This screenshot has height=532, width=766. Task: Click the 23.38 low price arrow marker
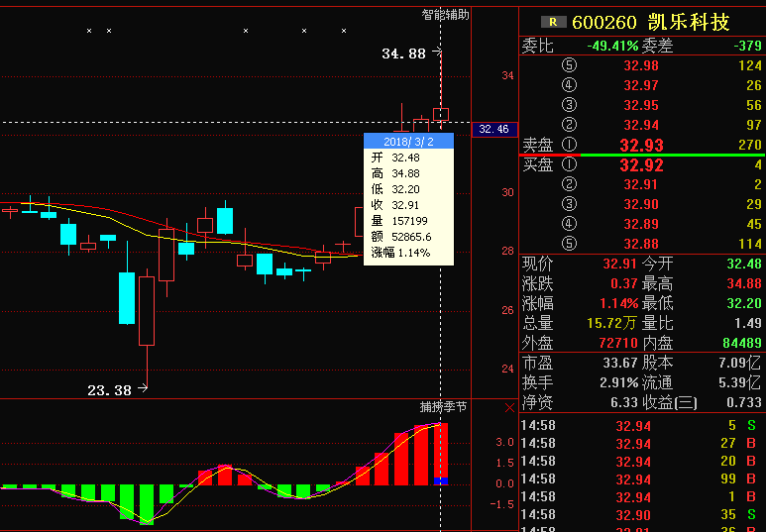[117, 390]
